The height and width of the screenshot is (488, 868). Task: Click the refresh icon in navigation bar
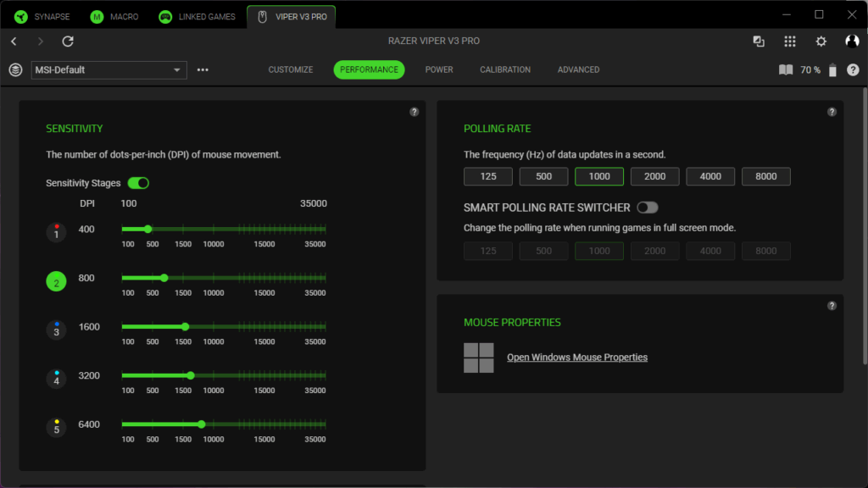tap(68, 42)
